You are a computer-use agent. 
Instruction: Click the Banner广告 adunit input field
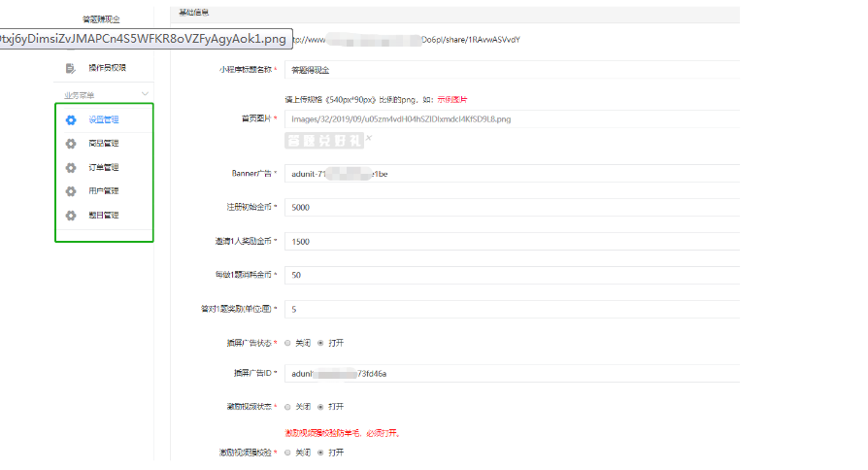click(x=512, y=174)
